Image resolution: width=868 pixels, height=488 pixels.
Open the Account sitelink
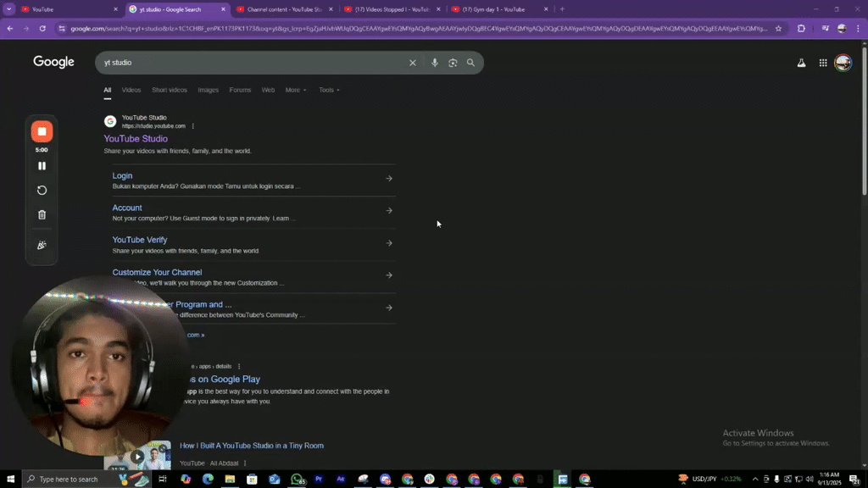point(127,208)
